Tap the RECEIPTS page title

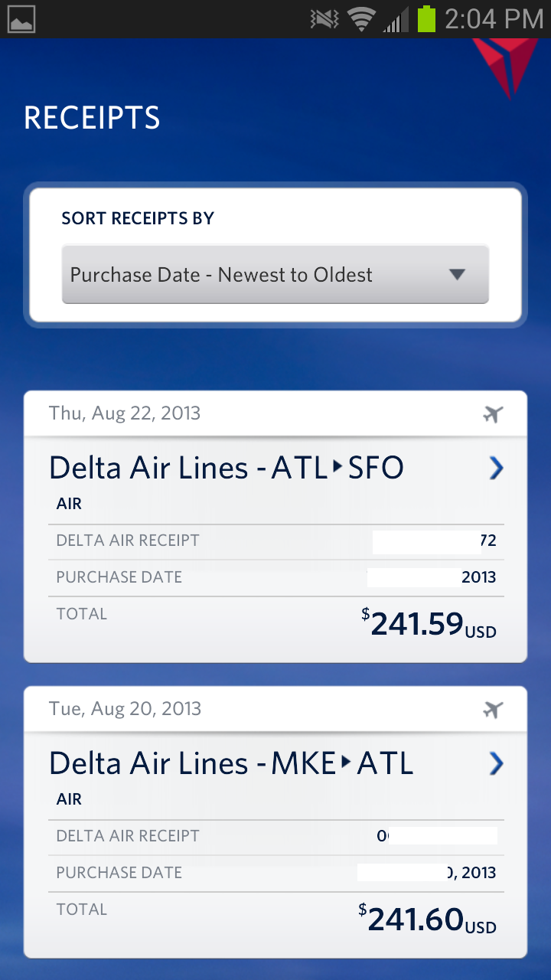pyautogui.click(x=92, y=118)
